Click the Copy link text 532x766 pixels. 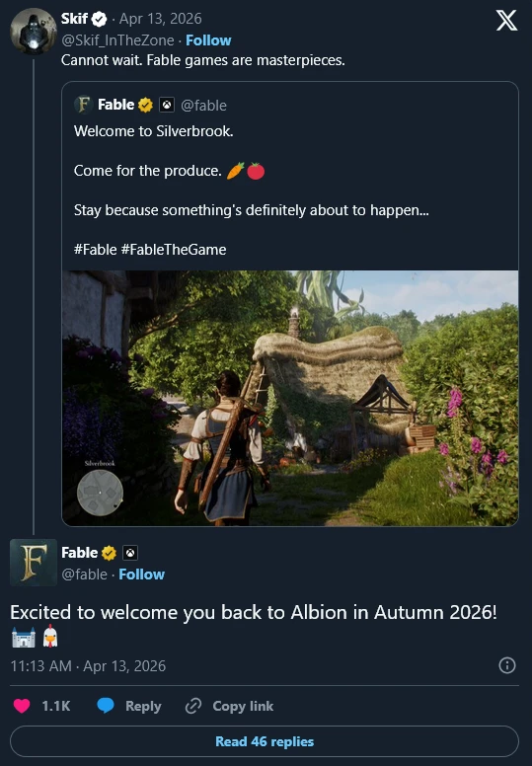tap(243, 706)
